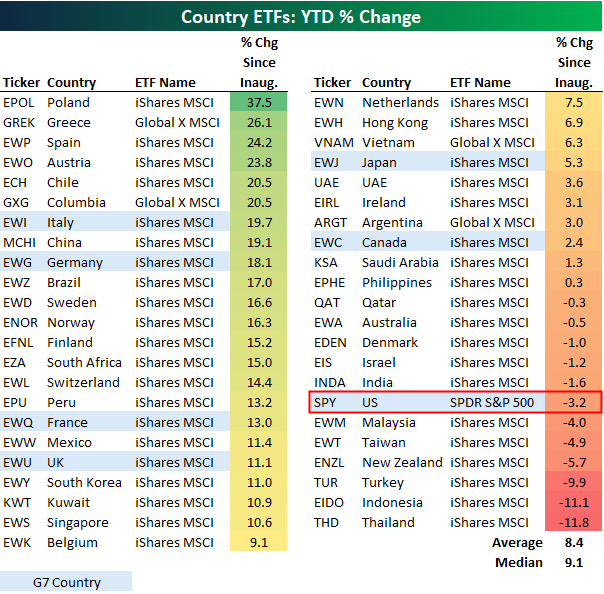Select the EPOL ticker cell

(x=20, y=102)
